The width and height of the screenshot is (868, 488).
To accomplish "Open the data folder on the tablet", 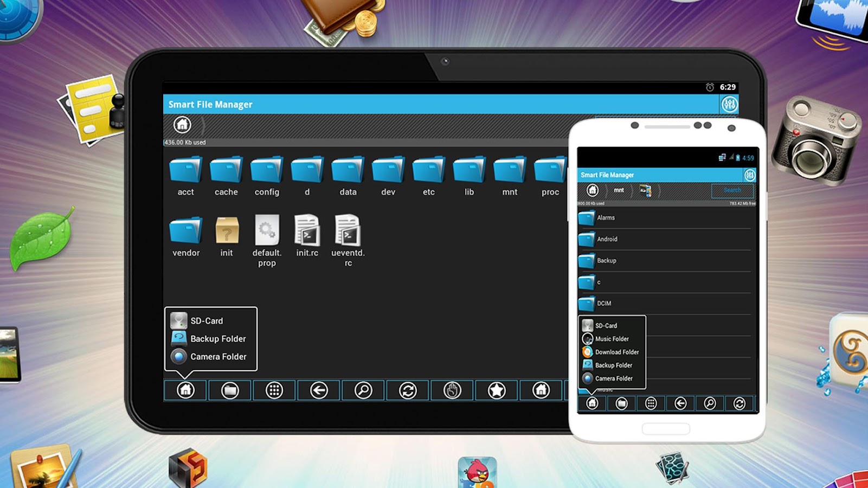I will 348,176.
